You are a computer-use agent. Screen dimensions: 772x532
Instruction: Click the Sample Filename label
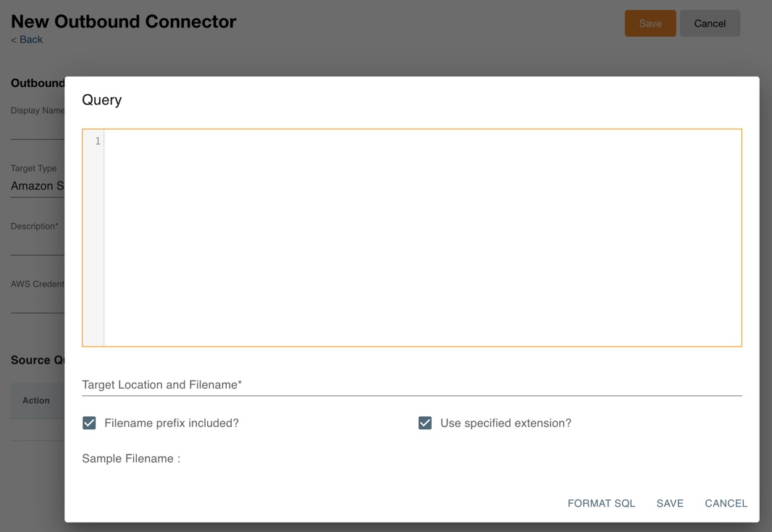click(x=131, y=458)
